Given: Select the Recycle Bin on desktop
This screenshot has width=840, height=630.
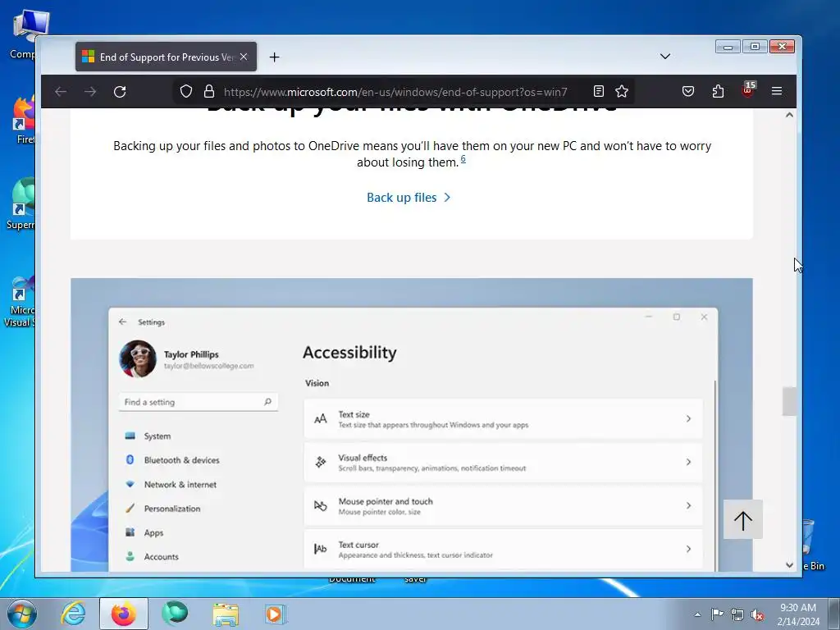Looking at the screenshot, I should (811, 542).
